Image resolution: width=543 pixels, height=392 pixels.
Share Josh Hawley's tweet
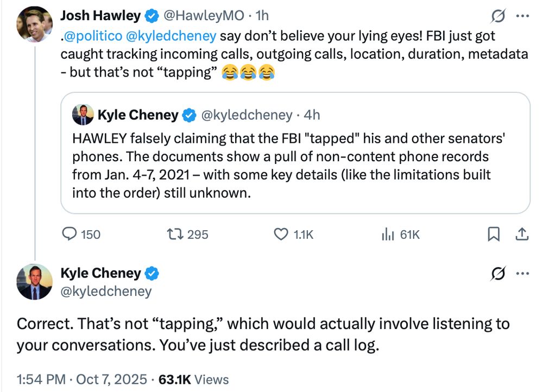[521, 234]
